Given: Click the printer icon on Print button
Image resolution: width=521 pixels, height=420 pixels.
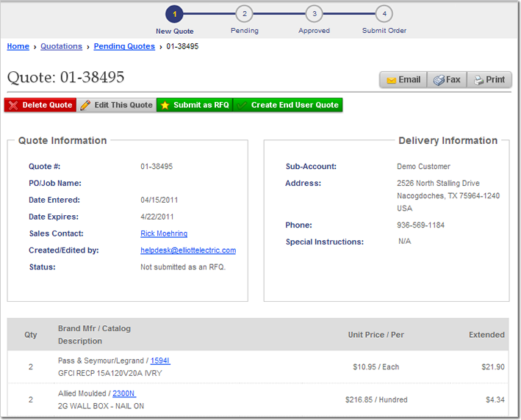Looking at the screenshot, I should (479, 80).
